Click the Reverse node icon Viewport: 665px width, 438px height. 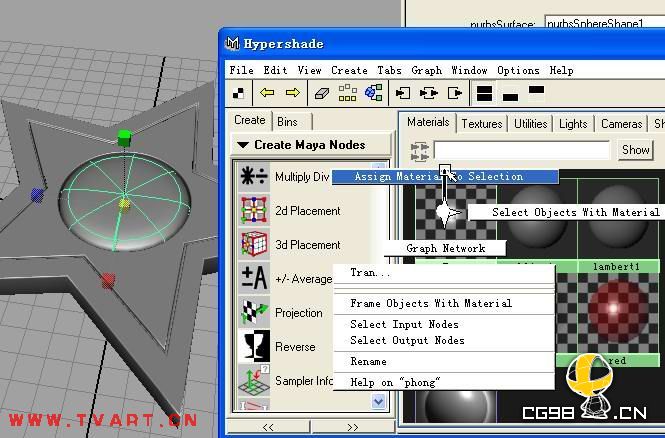[254, 346]
